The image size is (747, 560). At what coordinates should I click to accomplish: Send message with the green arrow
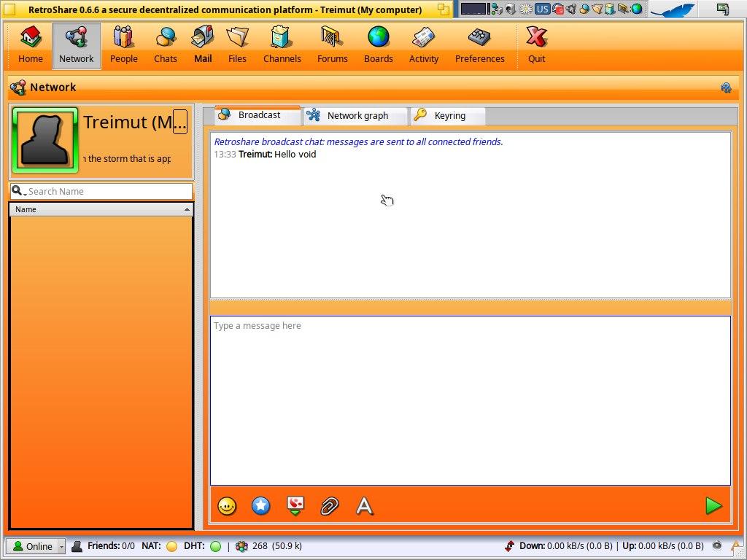click(713, 506)
